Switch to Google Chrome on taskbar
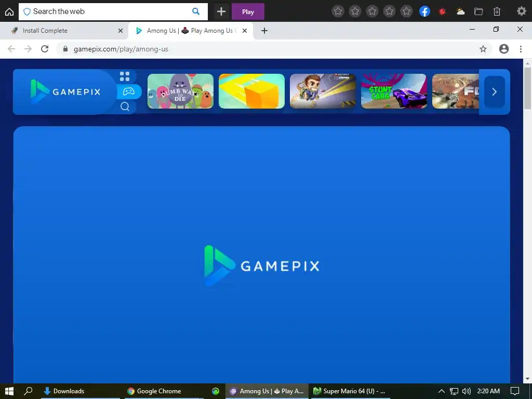The image size is (532, 399). coord(164,391)
